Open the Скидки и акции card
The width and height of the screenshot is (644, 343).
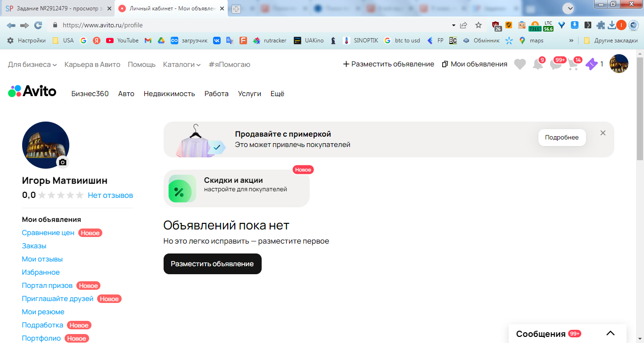[237, 188]
